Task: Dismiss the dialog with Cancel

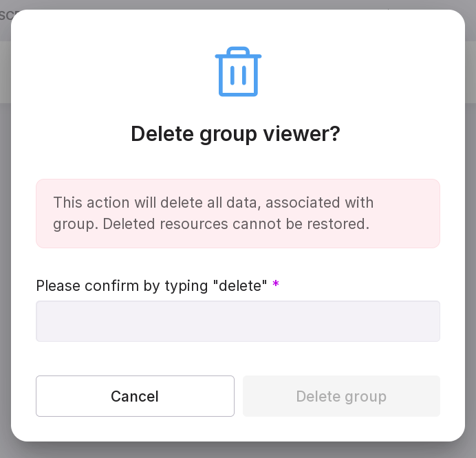Action: pyautogui.click(x=135, y=396)
